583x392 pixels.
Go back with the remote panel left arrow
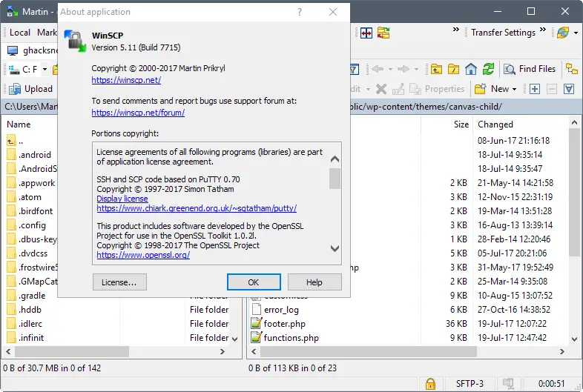[x=378, y=69]
